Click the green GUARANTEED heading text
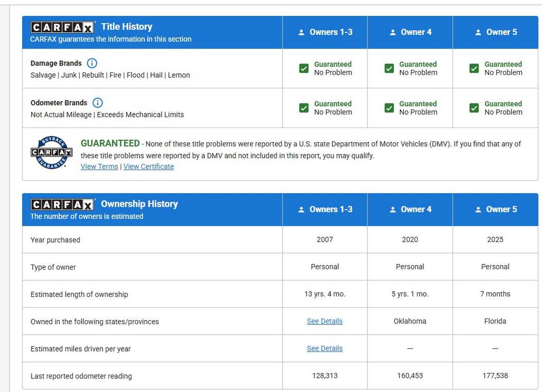This screenshot has height=392, width=542. (110, 143)
